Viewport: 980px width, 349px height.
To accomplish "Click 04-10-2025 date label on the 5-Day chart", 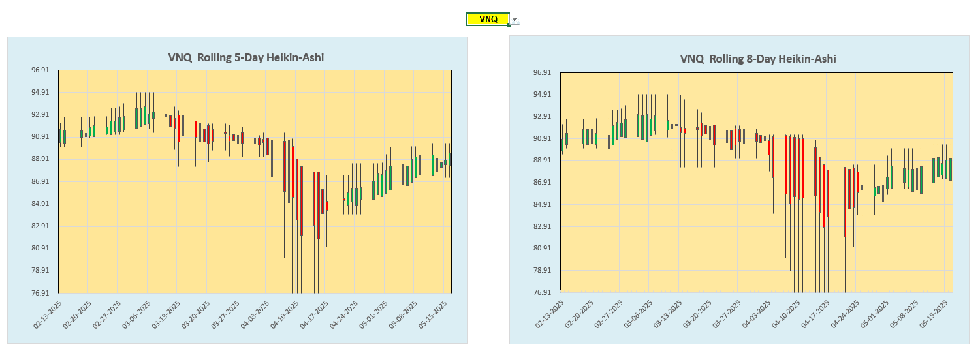I will 284,315.
